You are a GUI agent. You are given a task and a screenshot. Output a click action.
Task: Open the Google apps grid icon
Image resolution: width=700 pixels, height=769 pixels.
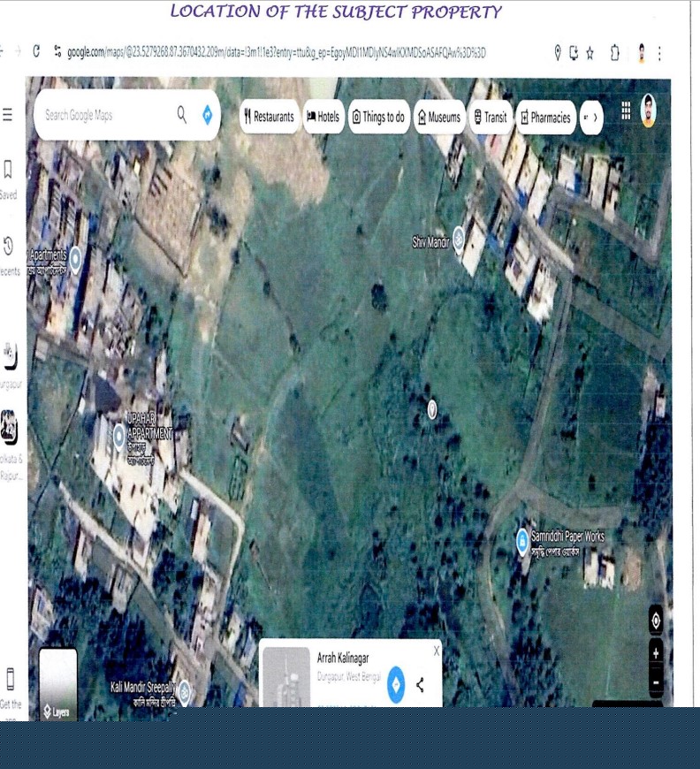click(x=626, y=110)
